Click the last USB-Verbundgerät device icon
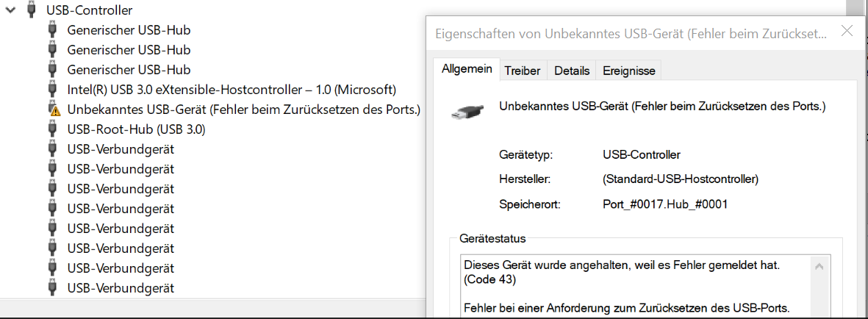The image size is (868, 319). 53,288
